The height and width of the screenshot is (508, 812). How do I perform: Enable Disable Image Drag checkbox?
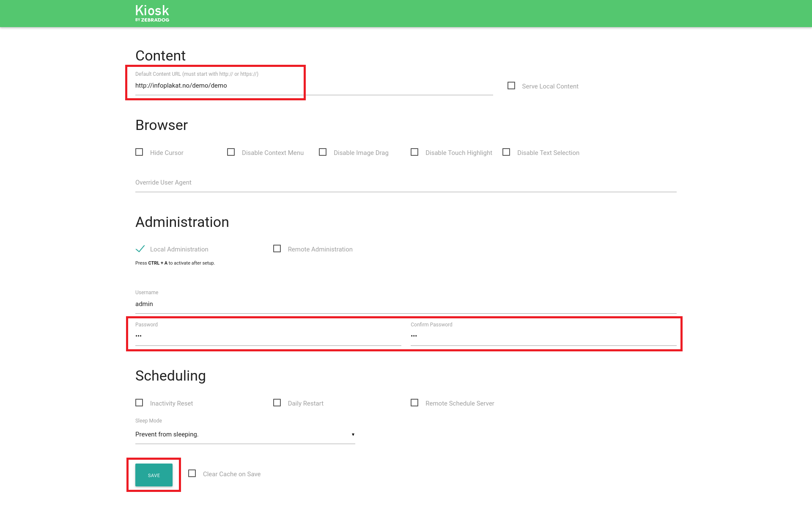[323, 152]
